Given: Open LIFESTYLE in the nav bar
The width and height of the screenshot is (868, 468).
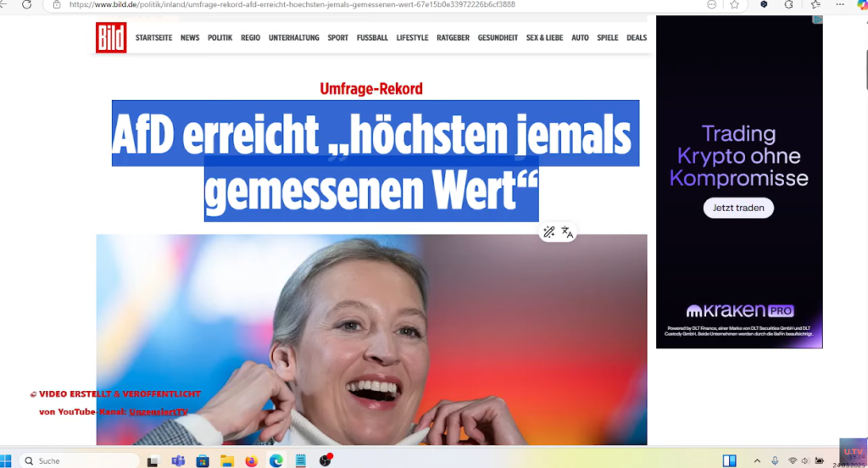Looking at the screenshot, I should [x=413, y=37].
